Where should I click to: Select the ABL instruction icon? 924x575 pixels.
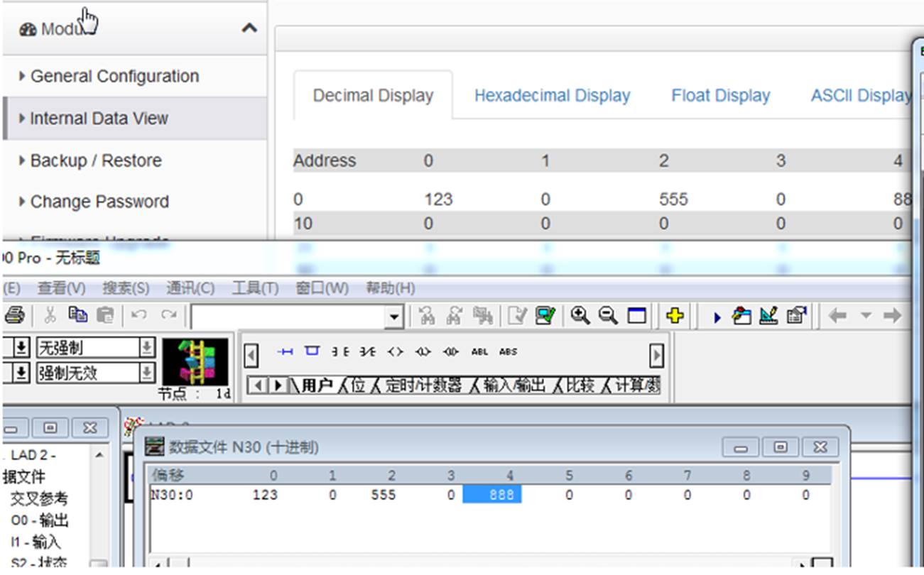tap(479, 351)
